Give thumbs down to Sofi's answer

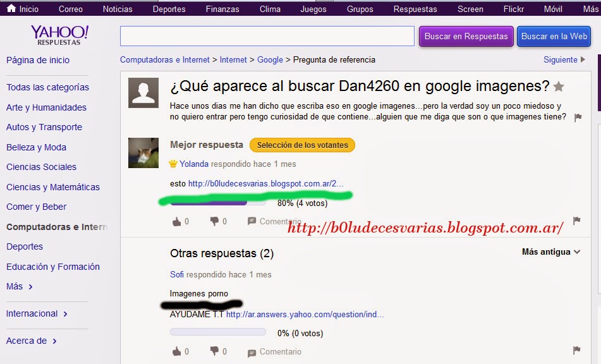tap(214, 351)
